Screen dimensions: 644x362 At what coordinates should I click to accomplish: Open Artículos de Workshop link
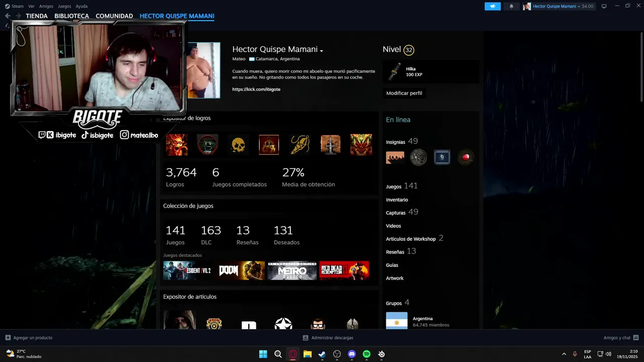click(x=415, y=238)
